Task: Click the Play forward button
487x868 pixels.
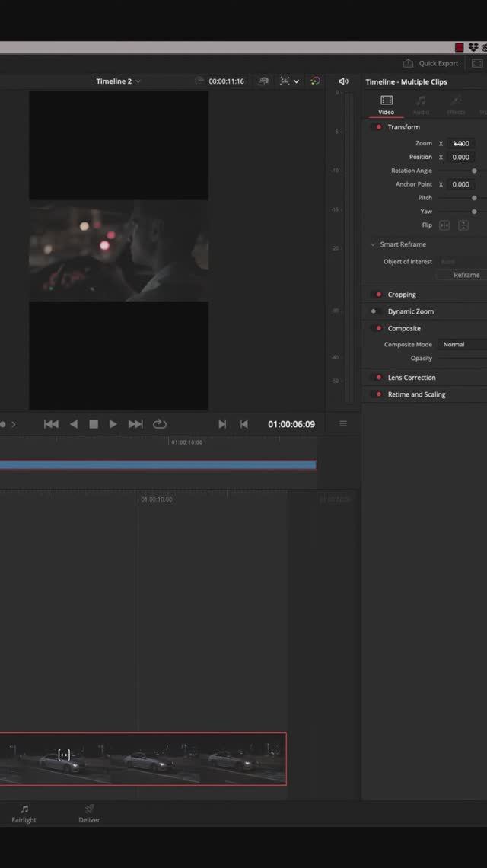Action: click(113, 424)
